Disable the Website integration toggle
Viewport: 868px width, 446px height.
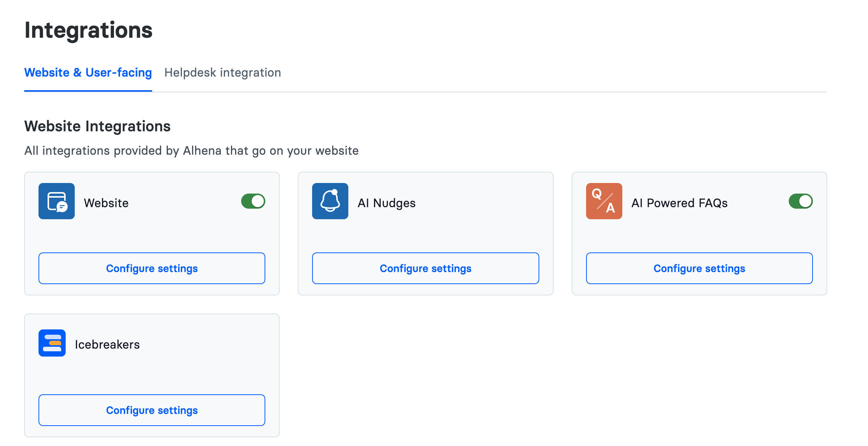coord(253,201)
